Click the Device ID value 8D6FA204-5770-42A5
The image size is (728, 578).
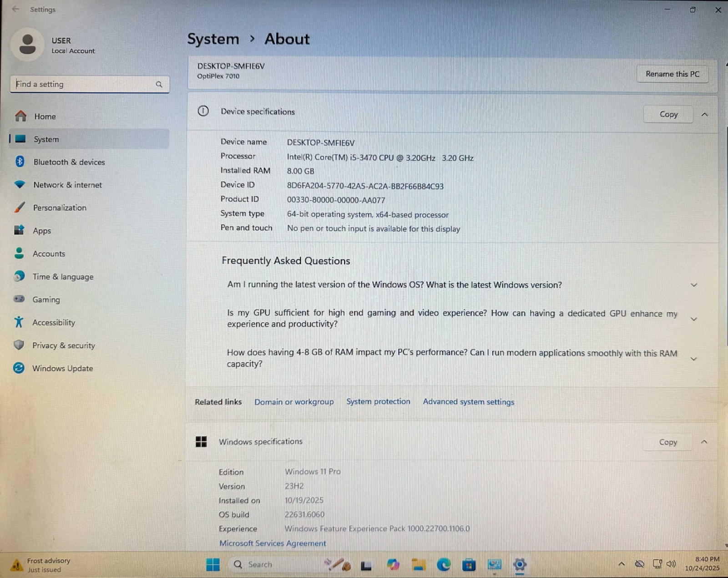coord(365,186)
